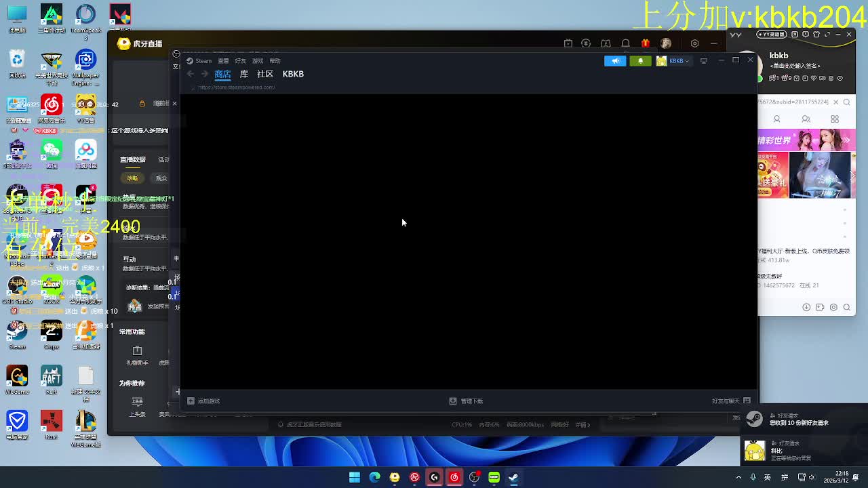868x488 pixels.
Task: Clear the YY search field with X
Action: click(x=835, y=102)
